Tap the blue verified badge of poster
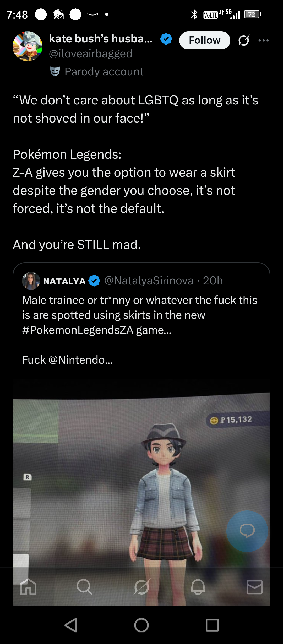Screen dimensions: 283x644 pyautogui.click(x=166, y=39)
